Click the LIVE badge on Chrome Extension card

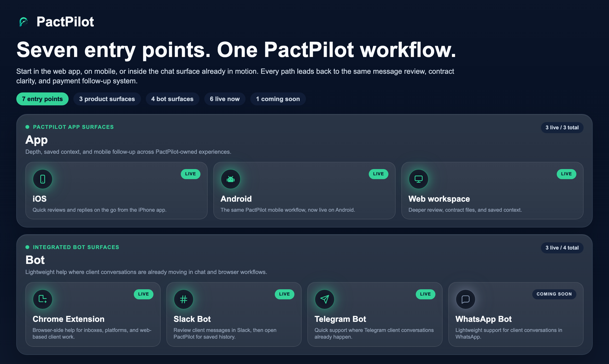143,294
